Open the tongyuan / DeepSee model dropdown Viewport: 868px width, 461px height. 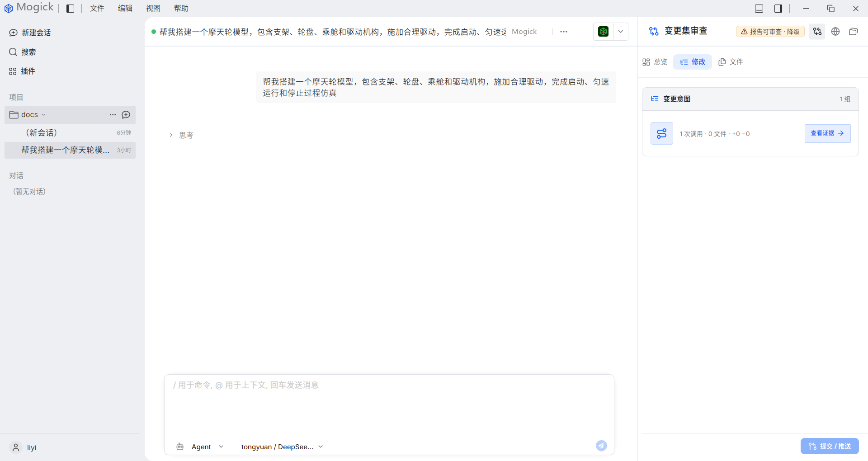pyautogui.click(x=282, y=447)
